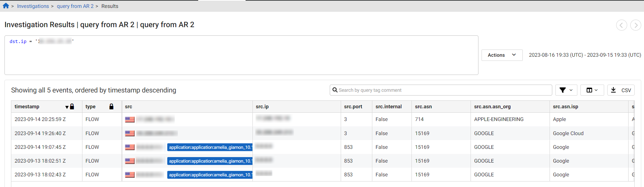Open 'query from AR 2' breadcrumb link
The height and width of the screenshot is (187, 644).
pos(75,6)
